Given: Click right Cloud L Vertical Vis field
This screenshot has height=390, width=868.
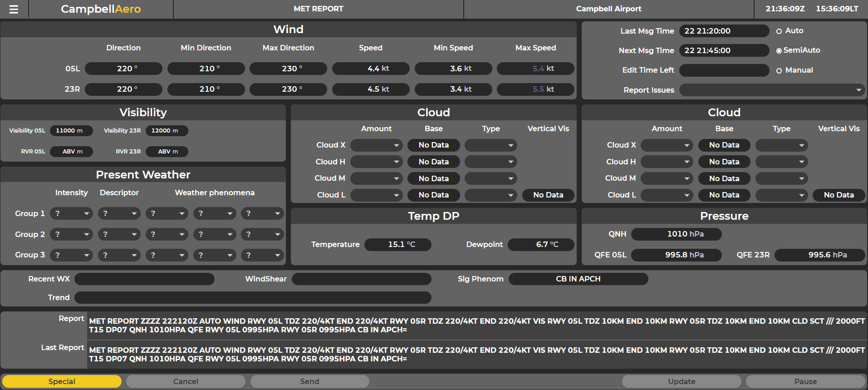Looking at the screenshot, I should [x=839, y=195].
